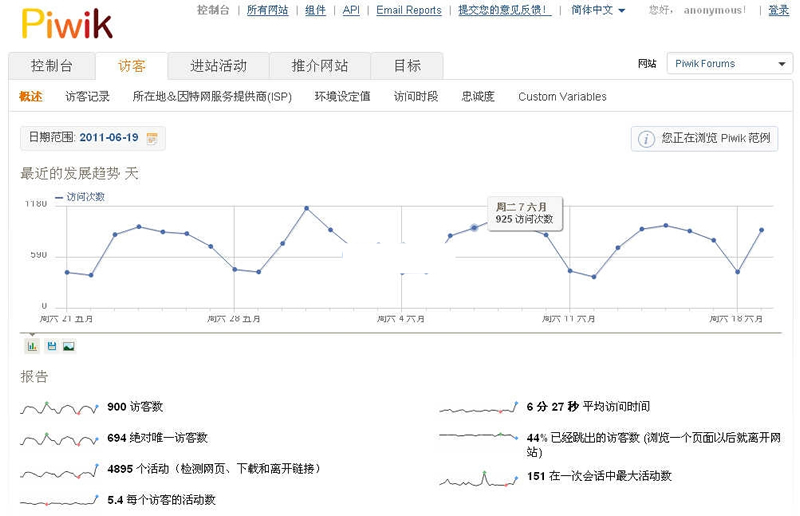Click the highlighted data point for 周二 7 六月
The width and height of the screenshot is (800, 516).
pyautogui.click(x=474, y=228)
